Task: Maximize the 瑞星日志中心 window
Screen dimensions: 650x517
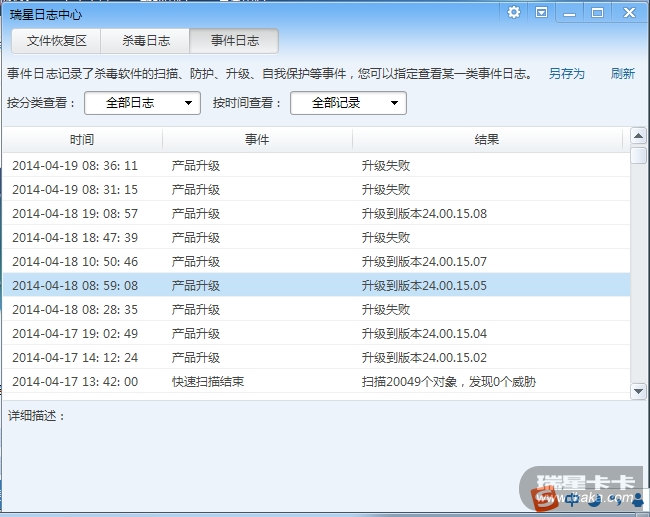Action: (597, 13)
